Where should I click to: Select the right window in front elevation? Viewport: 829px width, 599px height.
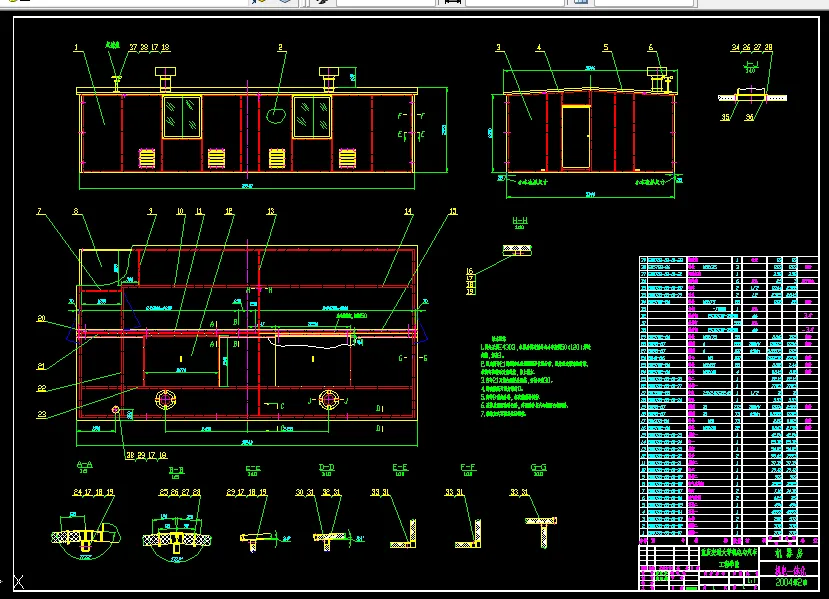(x=312, y=117)
